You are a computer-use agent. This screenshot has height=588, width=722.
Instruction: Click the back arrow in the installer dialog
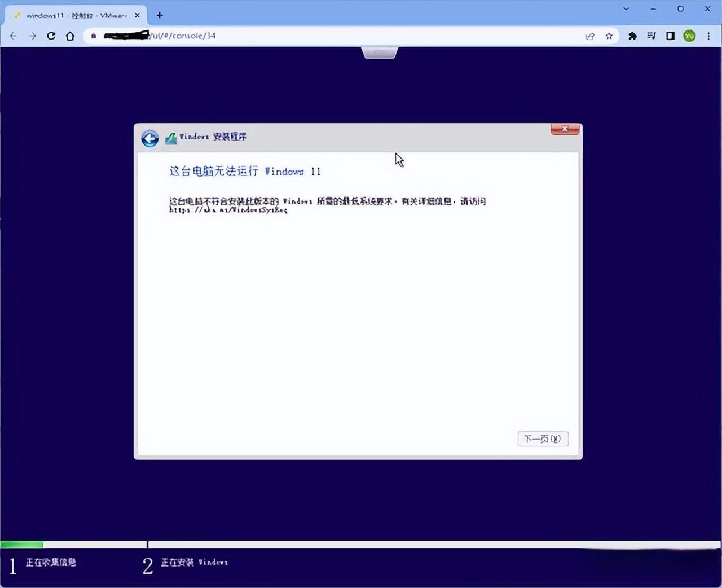[149, 138]
